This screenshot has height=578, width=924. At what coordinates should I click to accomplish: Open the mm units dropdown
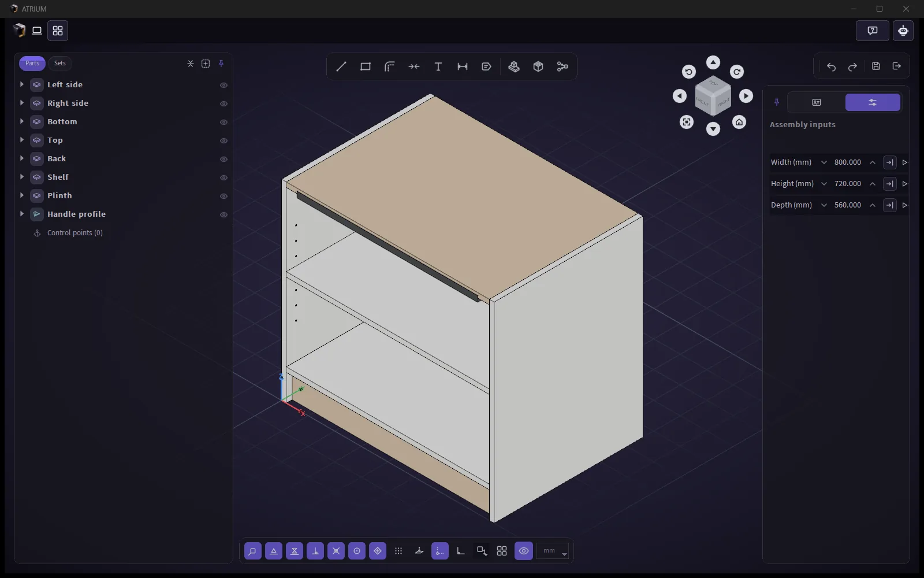553,551
